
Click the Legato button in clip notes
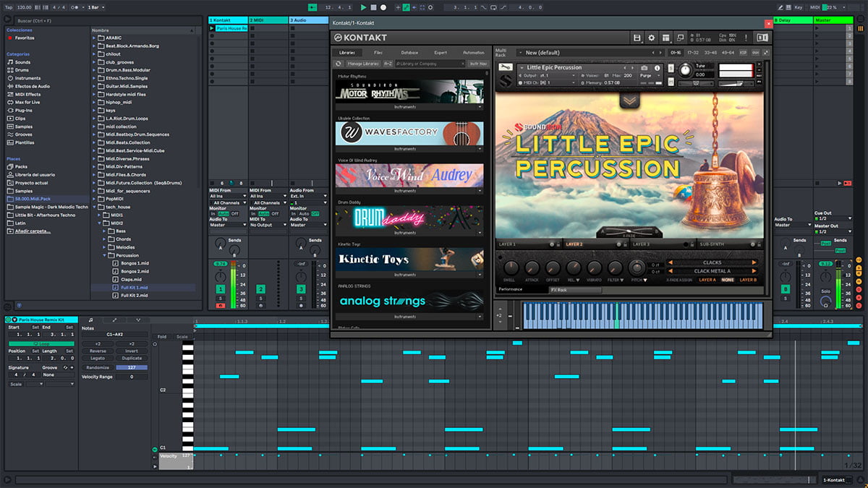click(x=98, y=359)
